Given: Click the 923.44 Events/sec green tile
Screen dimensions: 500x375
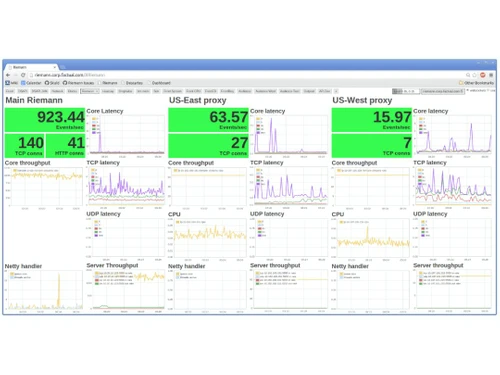Looking at the screenshot, I should click(45, 120).
